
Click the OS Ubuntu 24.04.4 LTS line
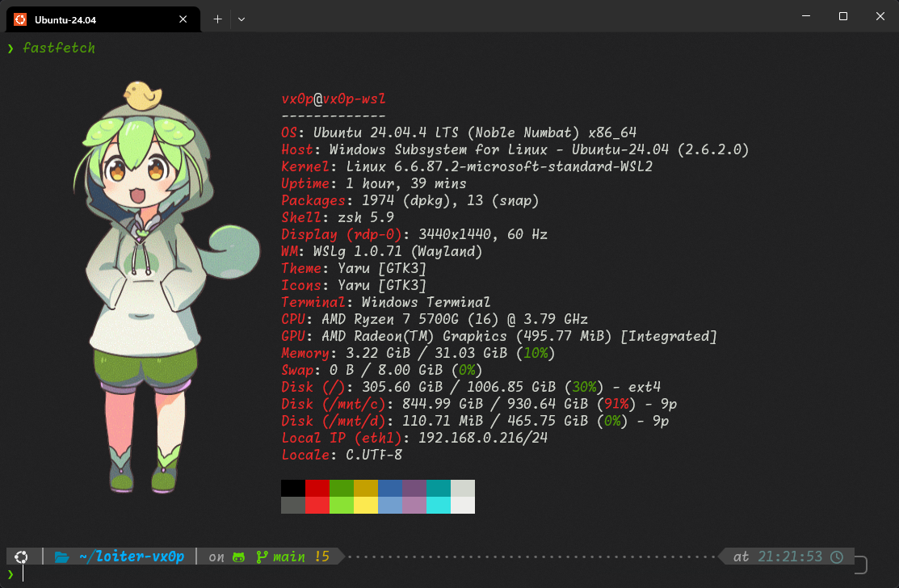[x=459, y=133]
